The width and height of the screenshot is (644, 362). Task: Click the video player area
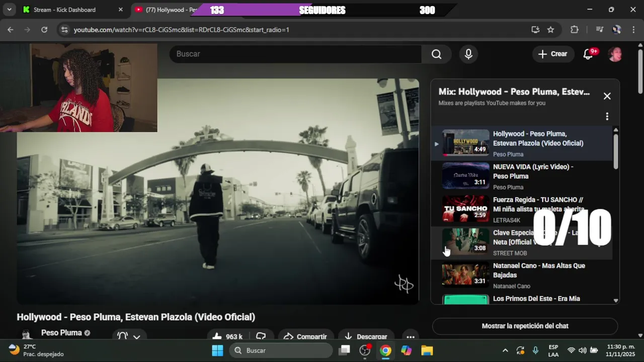[217, 191]
